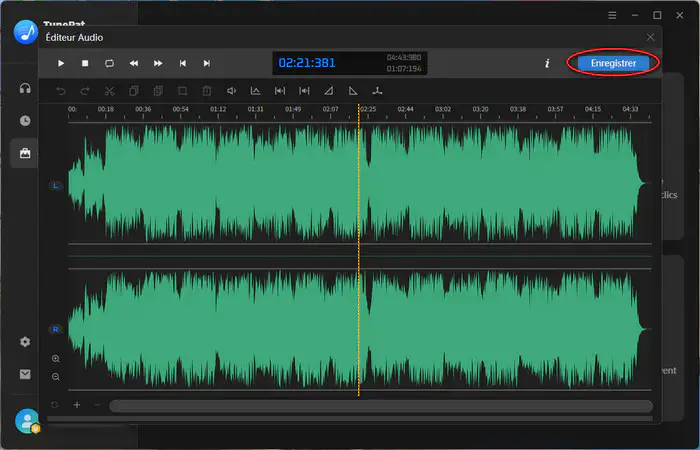This screenshot has width=700, height=450.
Task: Stop audio playback
Action: [85, 63]
